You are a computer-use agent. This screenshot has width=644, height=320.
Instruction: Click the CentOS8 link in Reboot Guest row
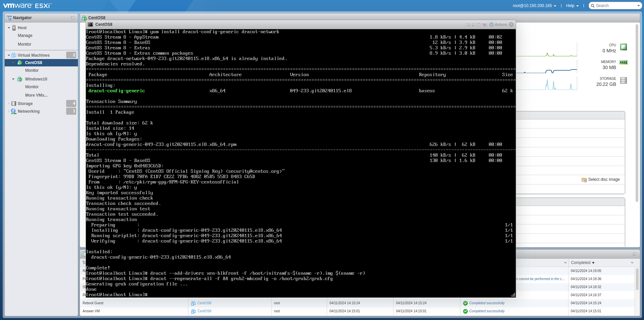(x=204, y=303)
